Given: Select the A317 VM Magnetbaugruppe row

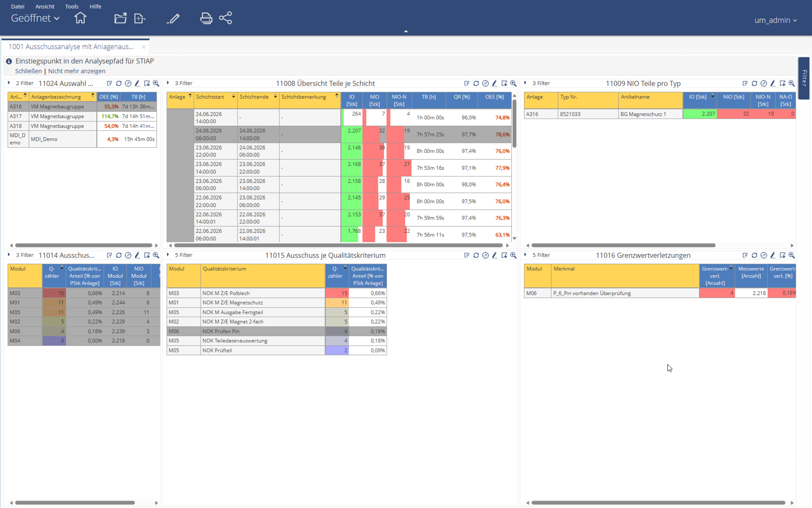Looking at the screenshot, I should tap(82, 116).
